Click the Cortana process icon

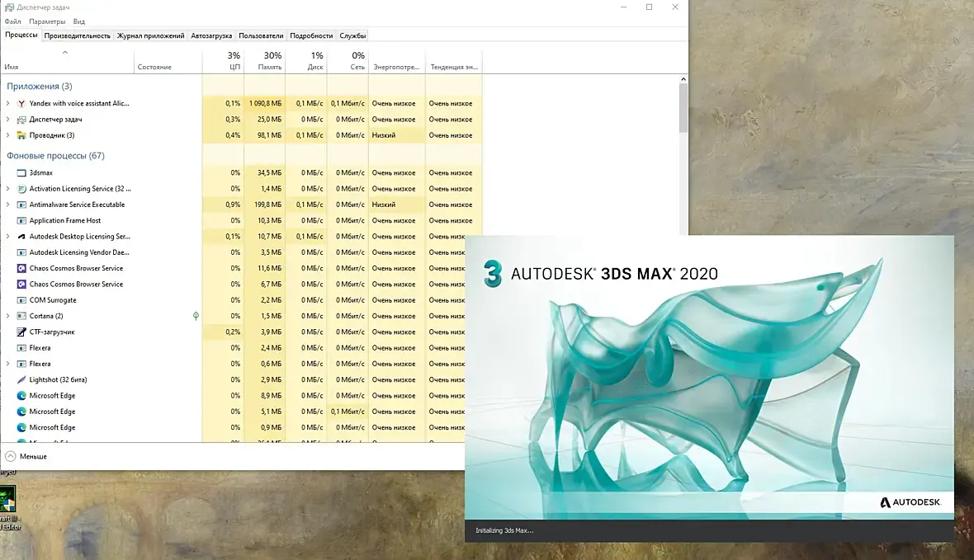point(21,316)
